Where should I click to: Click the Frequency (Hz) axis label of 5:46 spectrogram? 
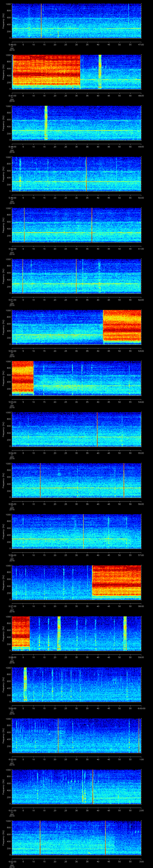coord(4,21)
